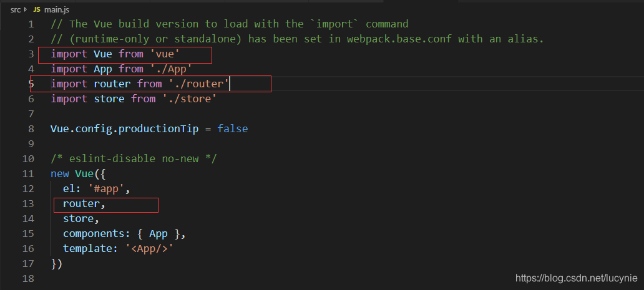Click line number 11 in gutter
Image resolution: width=644 pixels, height=290 pixels.
(28, 173)
